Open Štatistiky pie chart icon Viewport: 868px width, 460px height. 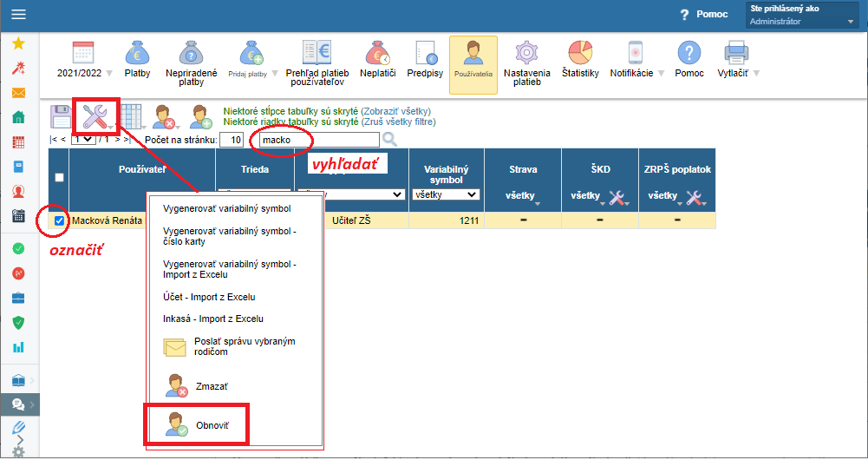580,54
